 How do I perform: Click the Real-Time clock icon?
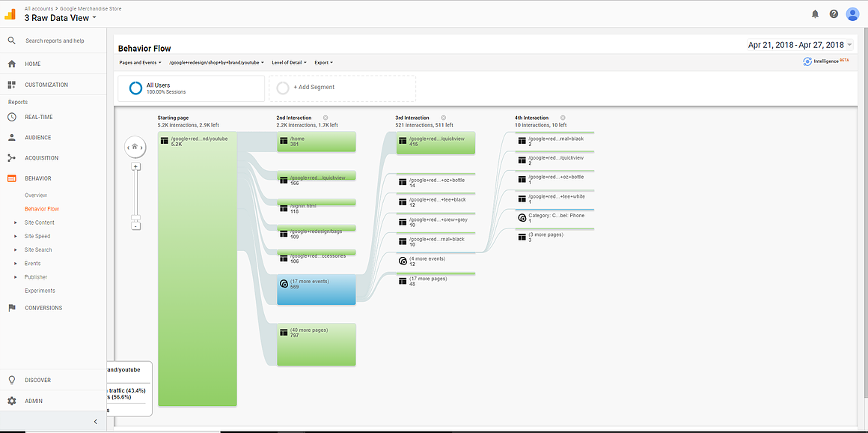coord(12,117)
